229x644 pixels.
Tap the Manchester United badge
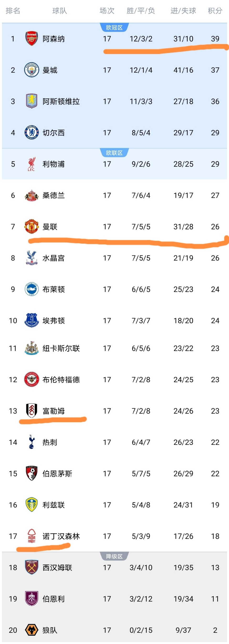coord(31,226)
